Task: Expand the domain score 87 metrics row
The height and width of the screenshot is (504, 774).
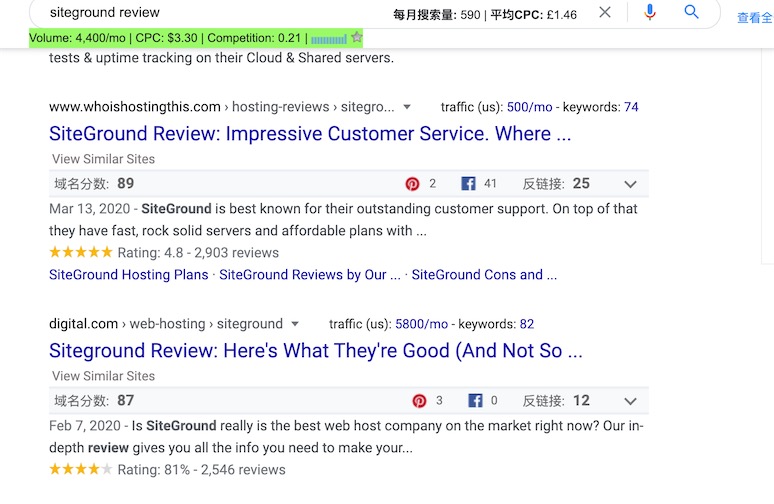Action: click(630, 401)
